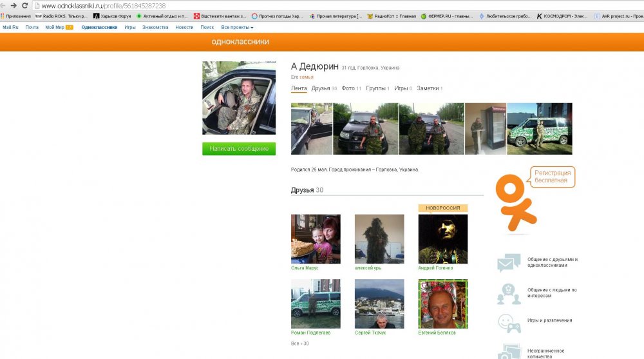Image resolution: width=644 pixels, height=359 pixels.
Task: Click the Сергей Ткачук name link
Action: pos(370,333)
